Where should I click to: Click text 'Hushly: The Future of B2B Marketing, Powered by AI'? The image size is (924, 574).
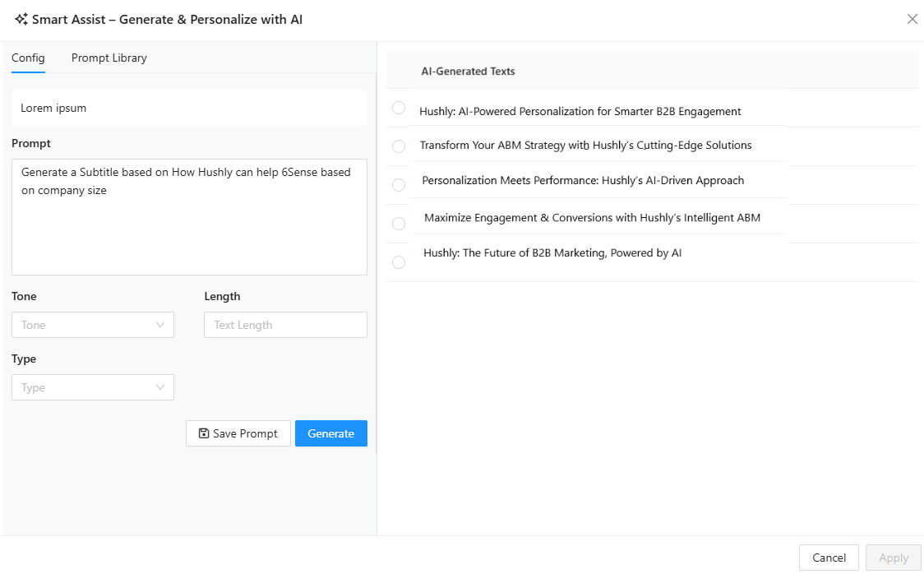pyautogui.click(x=552, y=252)
